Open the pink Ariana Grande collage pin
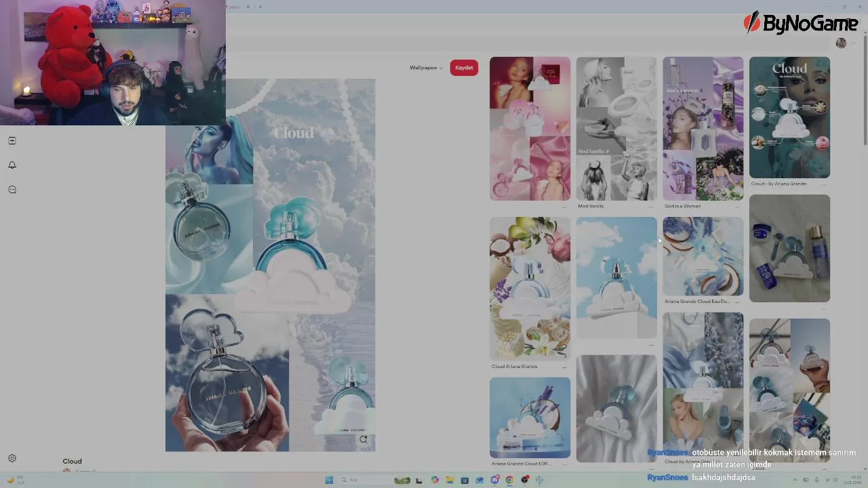The image size is (868, 488). point(530,129)
